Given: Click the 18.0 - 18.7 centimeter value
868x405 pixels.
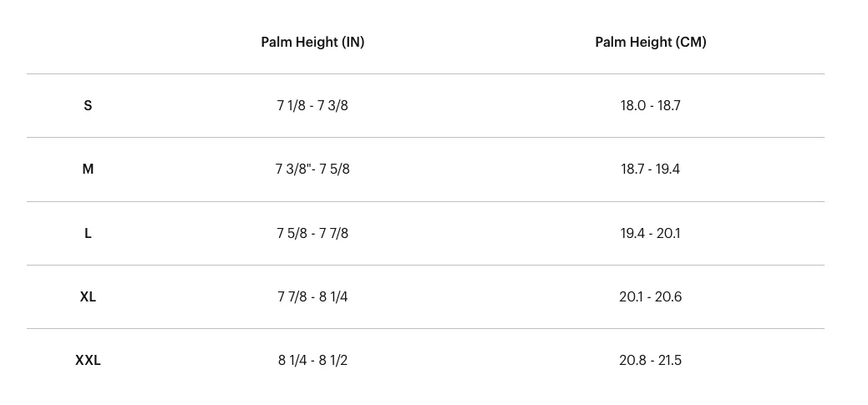Looking at the screenshot, I should pyautogui.click(x=651, y=105).
